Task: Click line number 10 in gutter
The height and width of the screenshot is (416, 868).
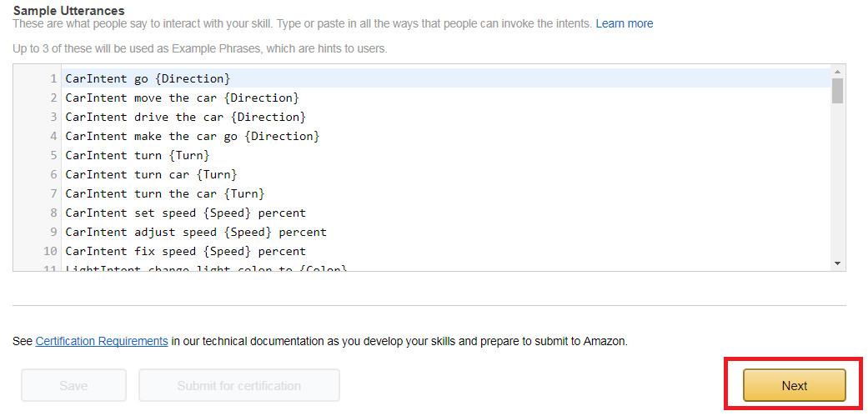Action: [x=50, y=251]
